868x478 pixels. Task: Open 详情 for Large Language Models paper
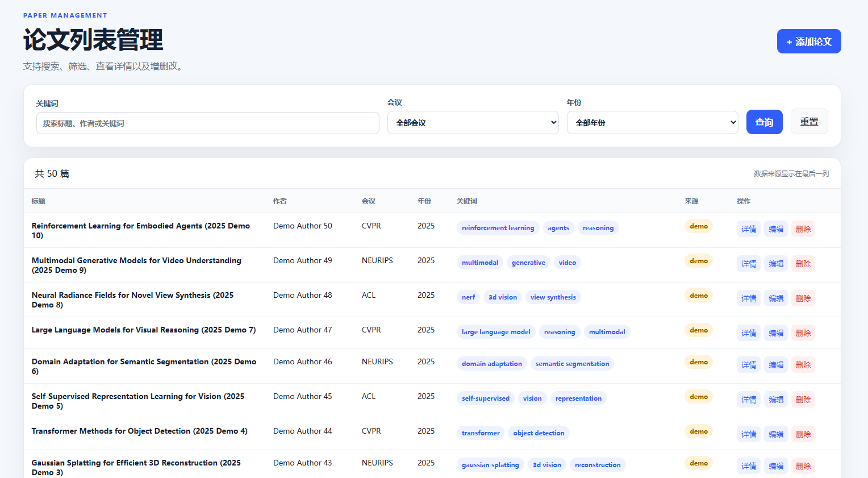[x=749, y=333]
